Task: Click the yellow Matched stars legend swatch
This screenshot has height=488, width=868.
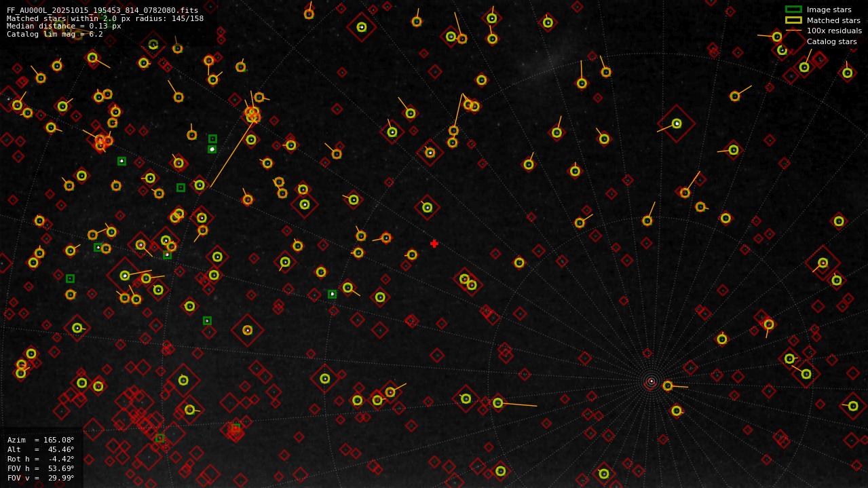Action: pos(793,20)
